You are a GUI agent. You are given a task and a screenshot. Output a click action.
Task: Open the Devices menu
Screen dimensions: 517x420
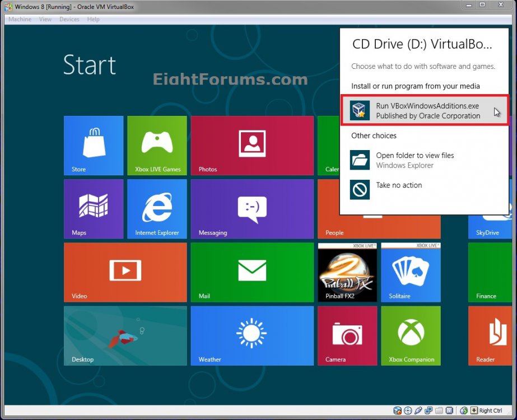[x=69, y=19]
